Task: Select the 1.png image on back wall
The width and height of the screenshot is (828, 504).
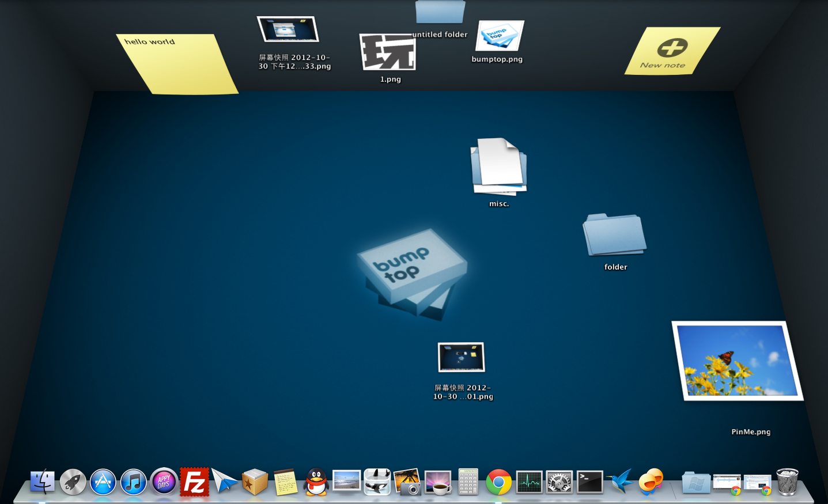Action: coord(388,52)
